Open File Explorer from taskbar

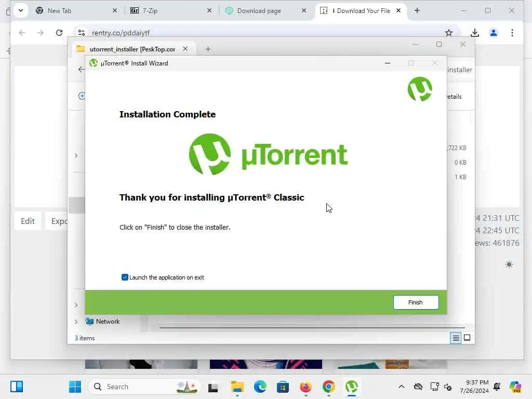237,387
